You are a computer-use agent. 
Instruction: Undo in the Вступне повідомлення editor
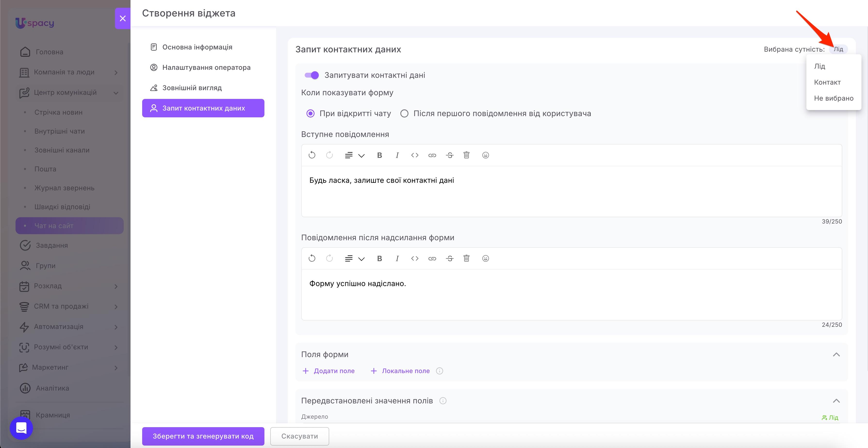click(x=312, y=155)
